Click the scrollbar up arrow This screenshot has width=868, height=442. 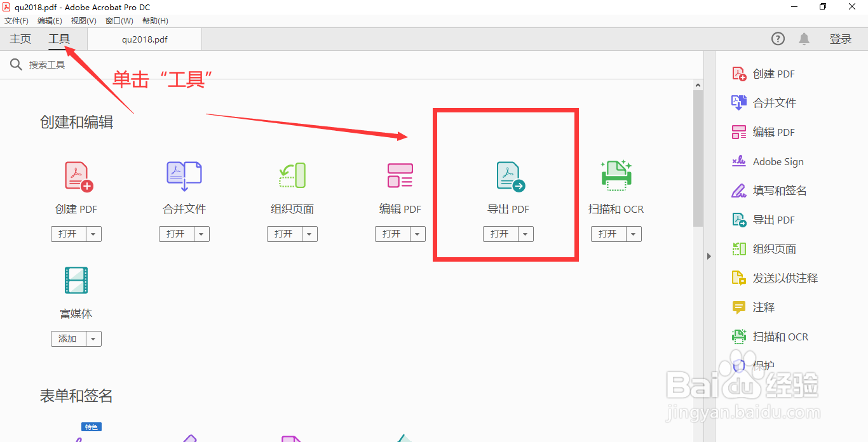point(698,86)
